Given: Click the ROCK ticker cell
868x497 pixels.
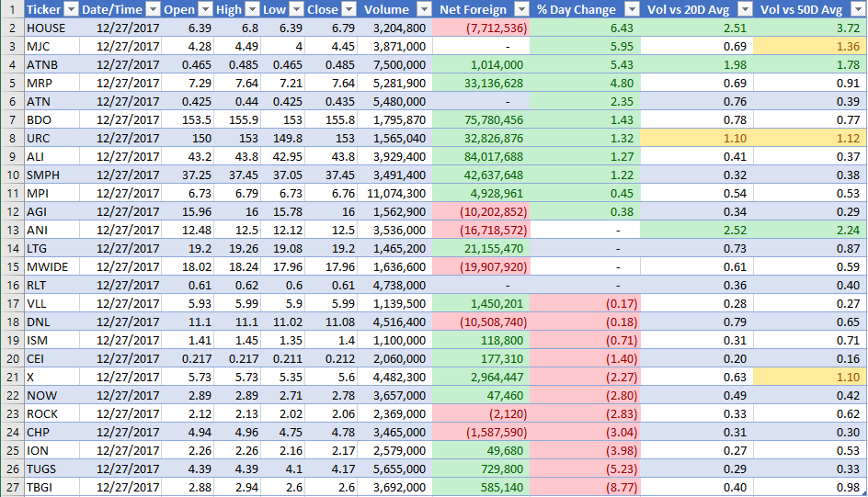Looking at the screenshot, I should (52, 413).
